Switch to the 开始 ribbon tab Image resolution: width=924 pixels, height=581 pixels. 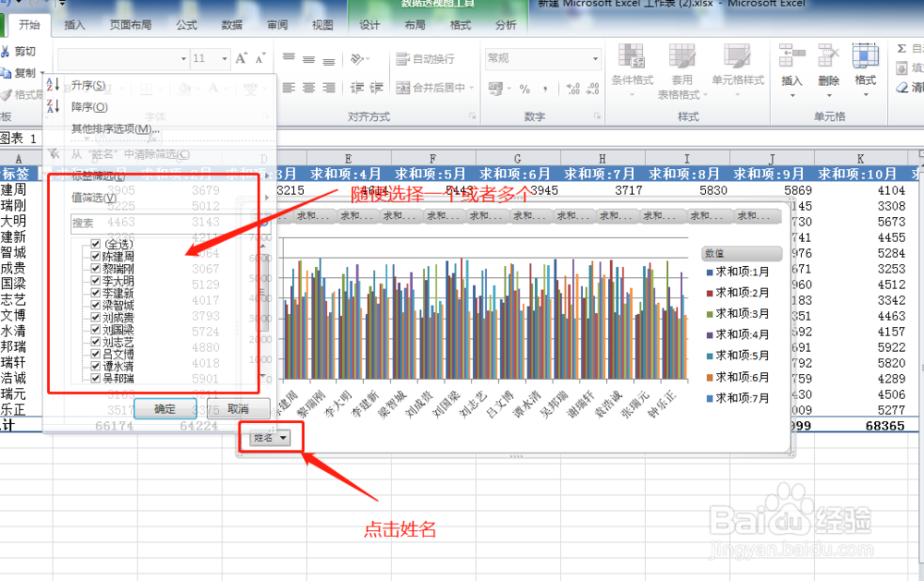coord(30,25)
